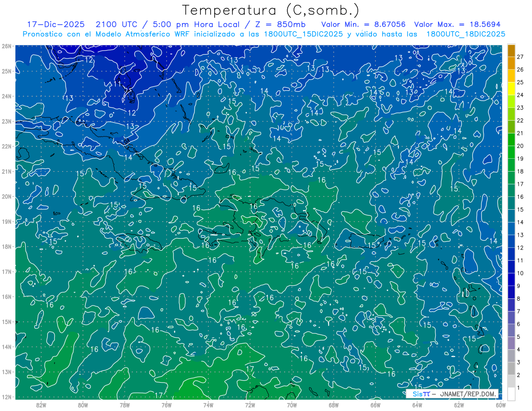Click the "23N" latitude axis label

[x=6, y=121]
